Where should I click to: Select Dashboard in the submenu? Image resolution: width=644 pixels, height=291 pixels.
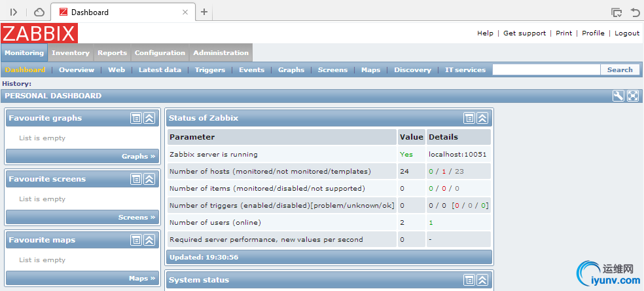point(25,70)
